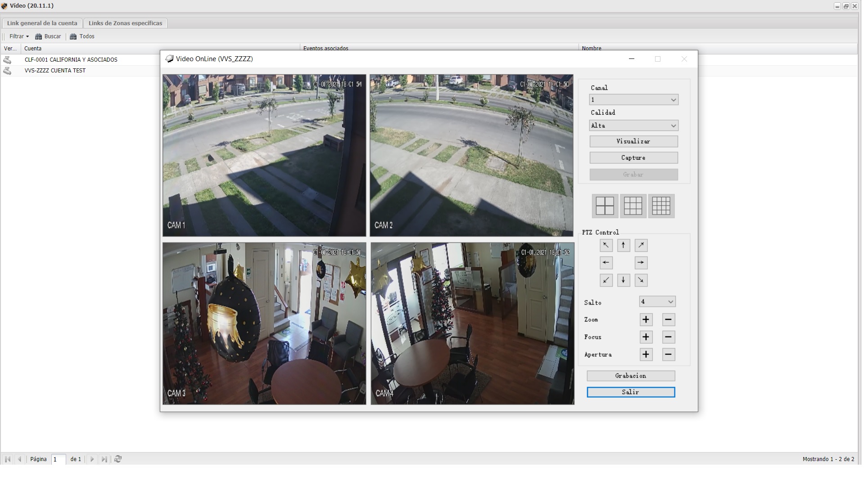Viewport: 868px width, 493px height.
Task: Refresh the account list
Action: (x=118, y=459)
